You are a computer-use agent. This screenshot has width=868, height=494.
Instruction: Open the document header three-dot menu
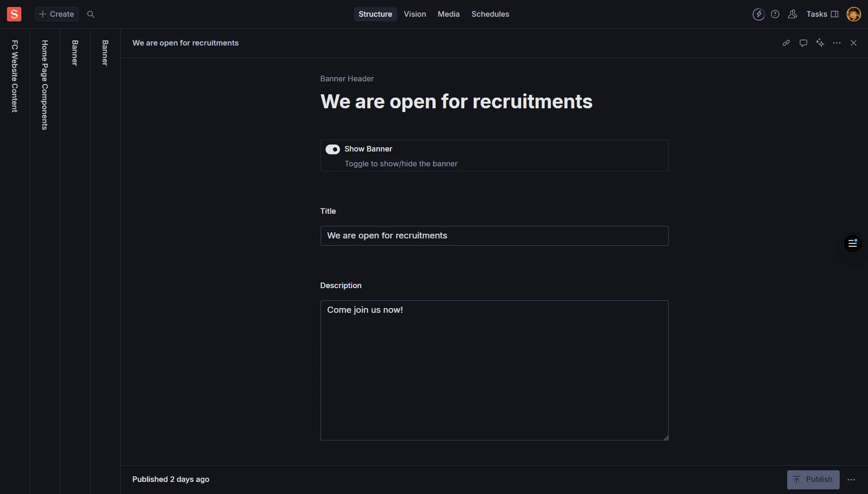coord(837,43)
